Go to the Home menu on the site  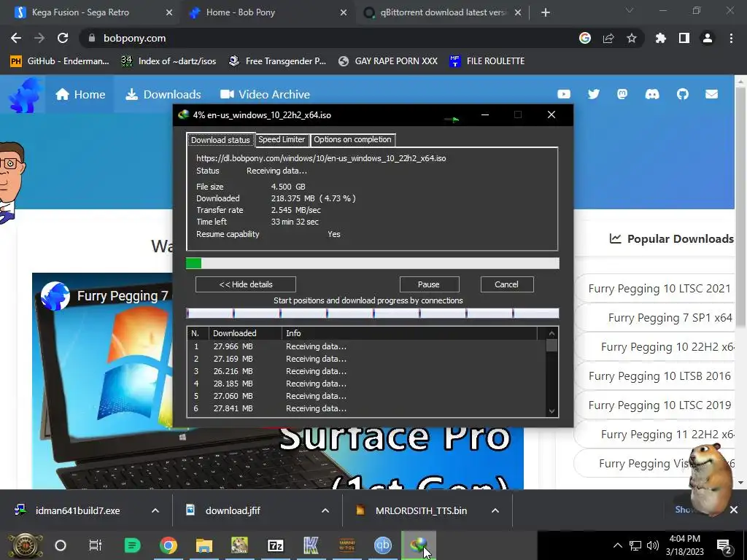[x=80, y=94]
